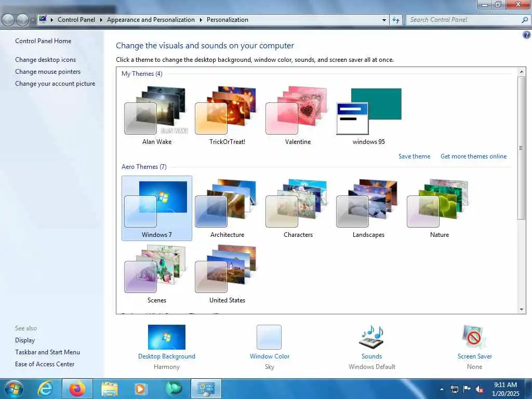Click the theme list scroll up arrow
Screen dimensions: 532x399
coord(522,72)
